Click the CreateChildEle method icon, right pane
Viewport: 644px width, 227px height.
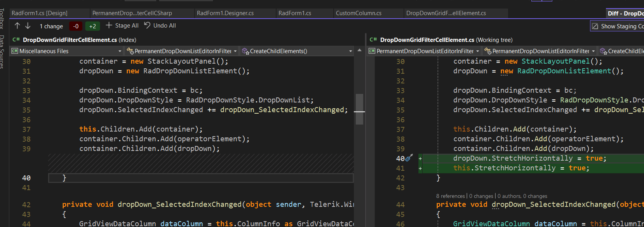(604, 51)
